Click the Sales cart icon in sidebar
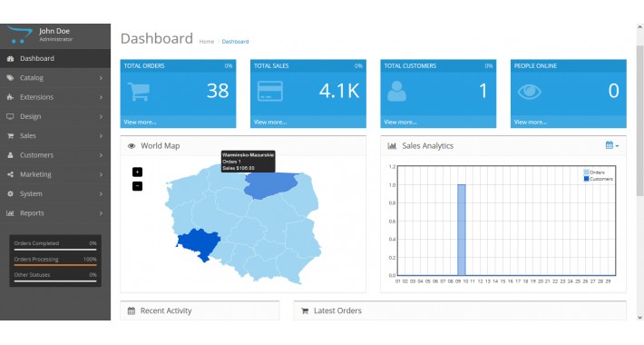The width and height of the screenshot is (644, 345). click(10, 135)
